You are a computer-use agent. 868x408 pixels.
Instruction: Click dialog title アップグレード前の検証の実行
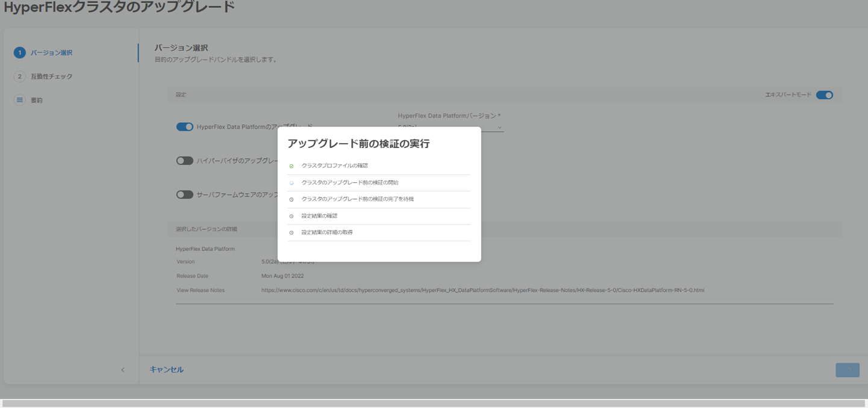pos(358,144)
